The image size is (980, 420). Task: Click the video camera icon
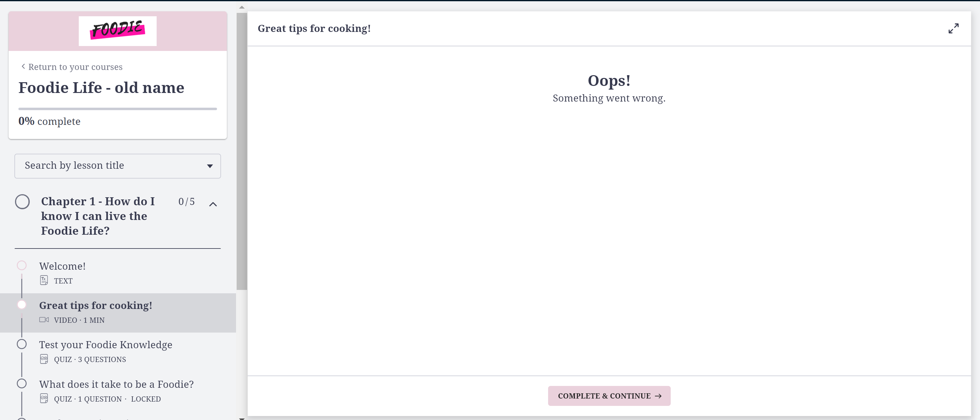pyautogui.click(x=44, y=319)
